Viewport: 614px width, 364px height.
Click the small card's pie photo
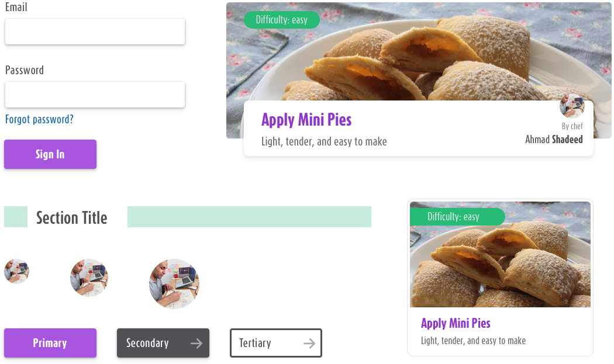coord(500,254)
